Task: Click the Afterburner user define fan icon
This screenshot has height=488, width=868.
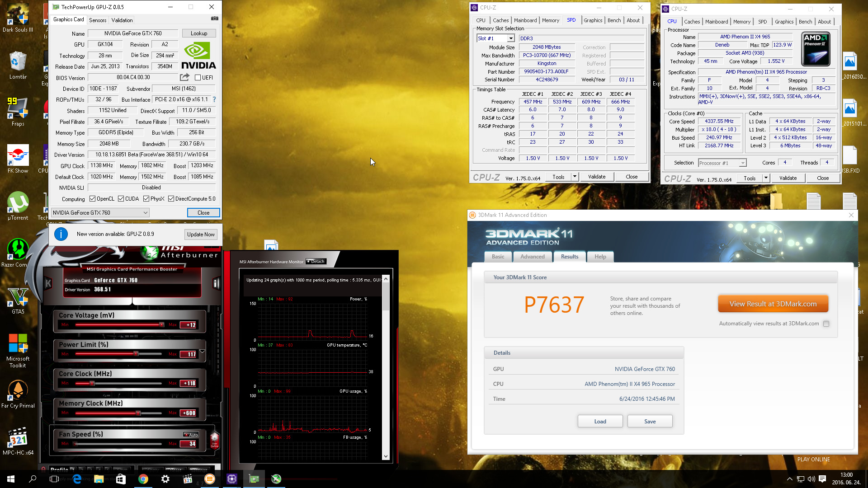Action: point(215,440)
